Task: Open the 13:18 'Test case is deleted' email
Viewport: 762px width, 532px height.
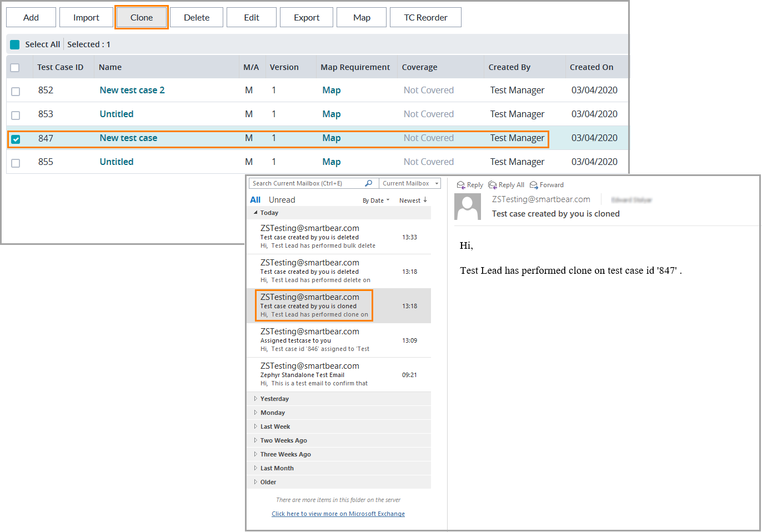Action: coord(339,272)
